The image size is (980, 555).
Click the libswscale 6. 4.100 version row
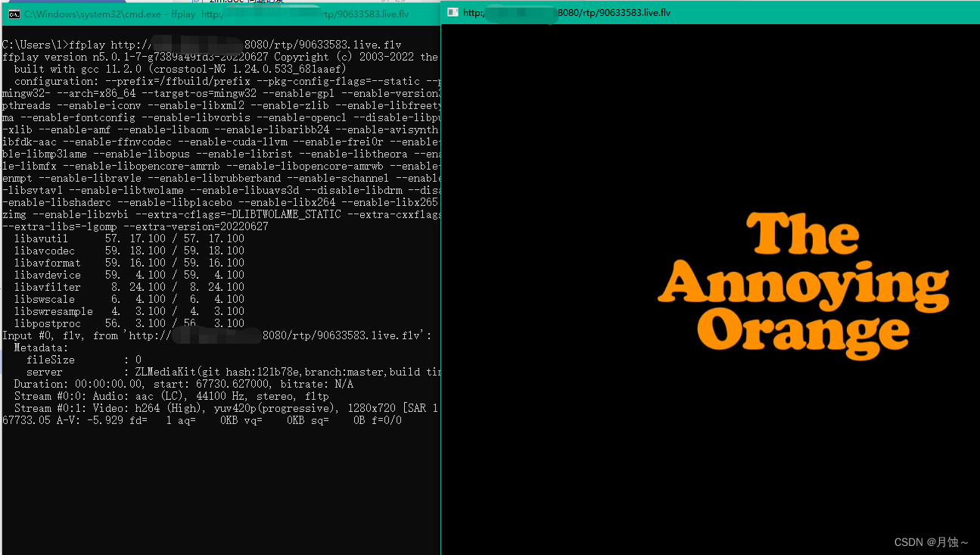(129, 299)
